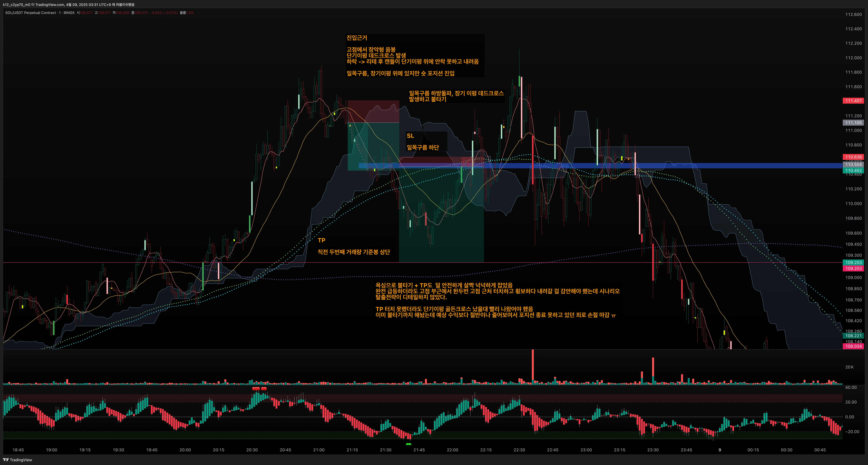Click the 112.600 price axis value
This screenshot has width=868, height=465.
(x=853, y=15)
